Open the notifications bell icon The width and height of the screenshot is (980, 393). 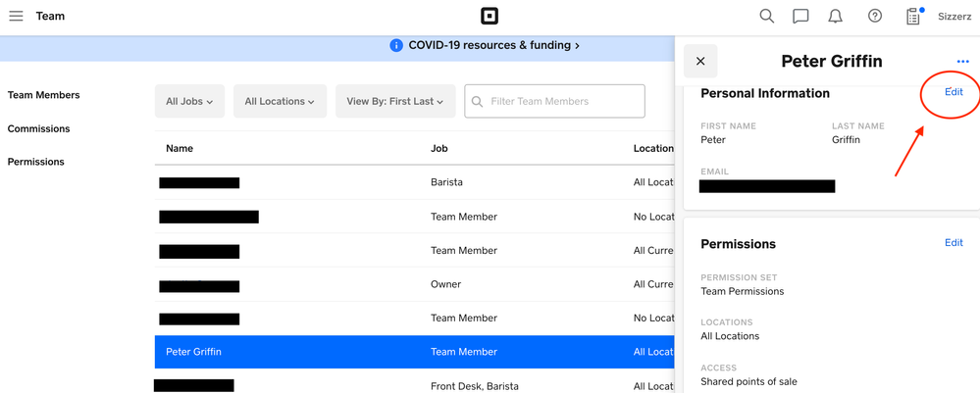[835, 17]
